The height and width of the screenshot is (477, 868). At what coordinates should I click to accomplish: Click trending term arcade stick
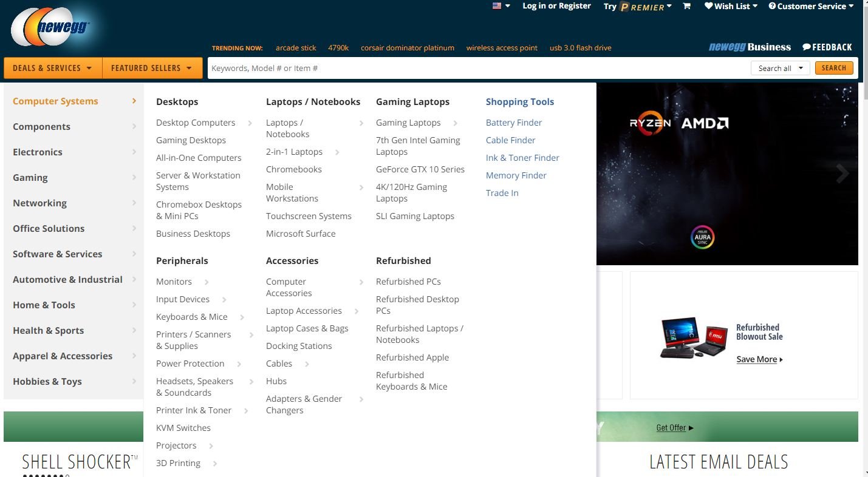(296, 48)
